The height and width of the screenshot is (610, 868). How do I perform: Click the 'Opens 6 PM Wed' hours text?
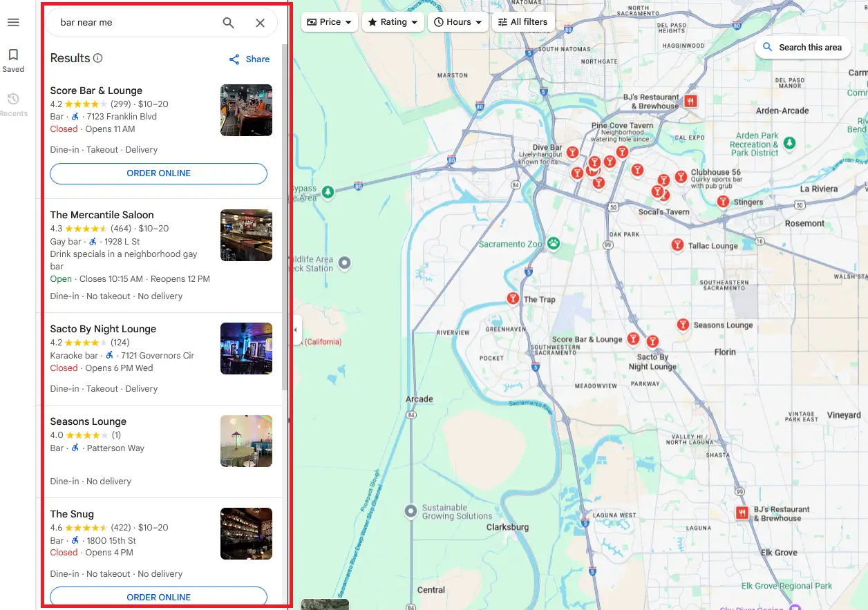pyautogui.click(x=119, y=368)
